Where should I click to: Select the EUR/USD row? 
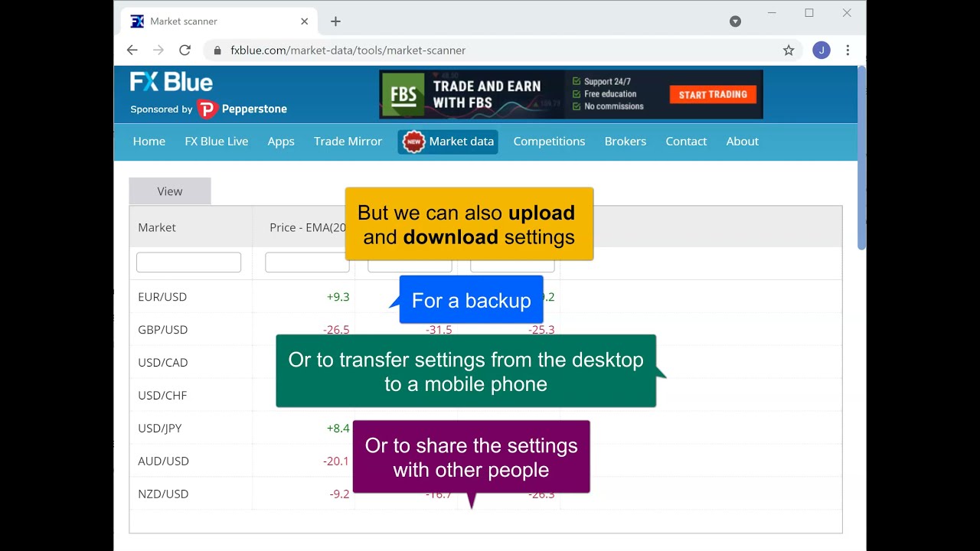click(485, 297)
